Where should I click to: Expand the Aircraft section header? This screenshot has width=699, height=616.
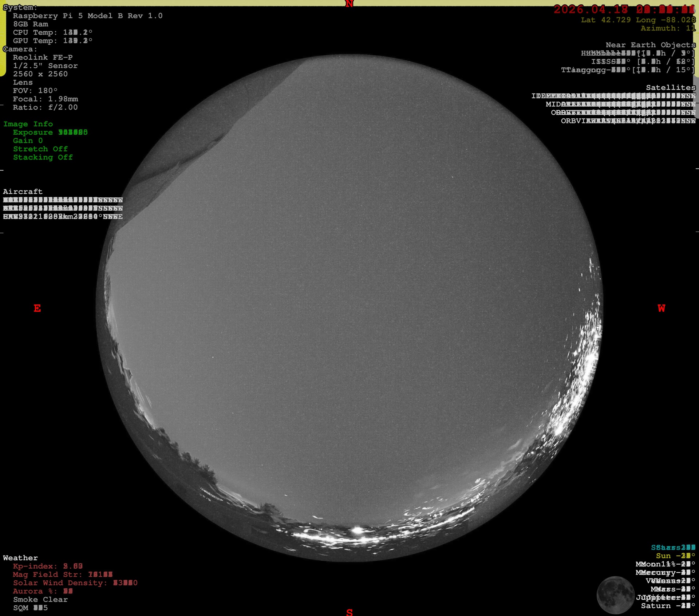23,191
